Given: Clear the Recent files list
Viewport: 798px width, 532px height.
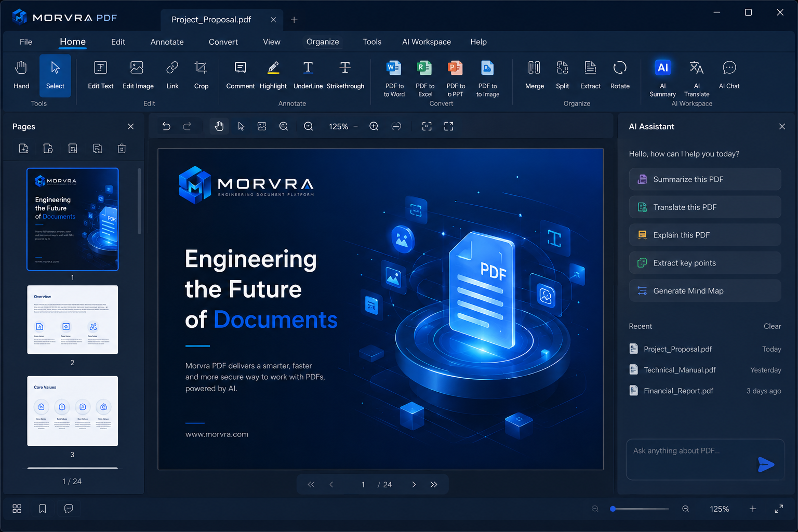Looking at the screenshot, I should [772, 326].
